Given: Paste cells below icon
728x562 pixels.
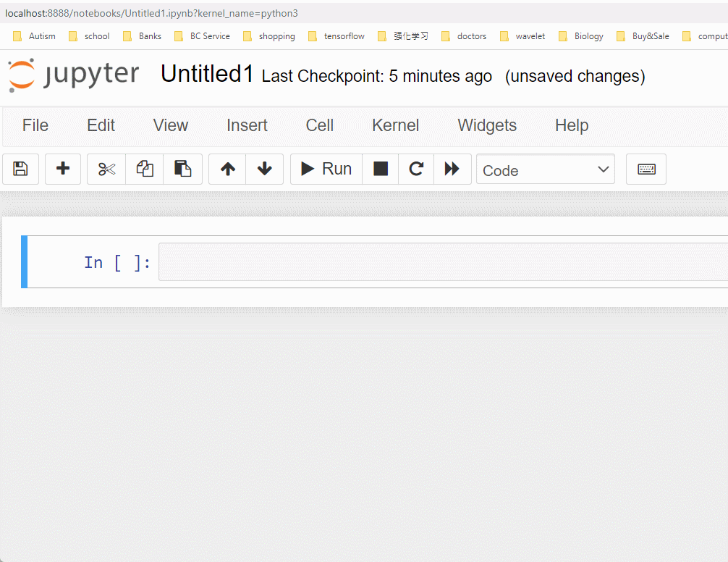Looking at the screenshot, I should (x=182, y=169).
